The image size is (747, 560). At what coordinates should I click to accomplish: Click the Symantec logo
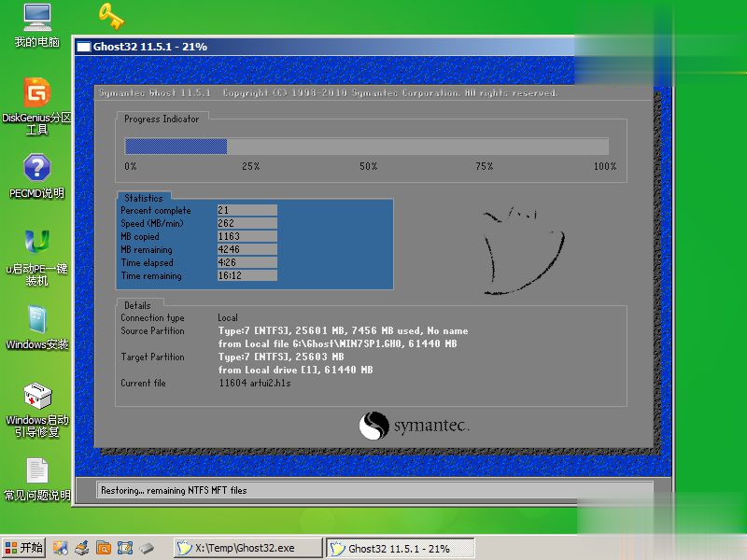(x=414, y=426)
